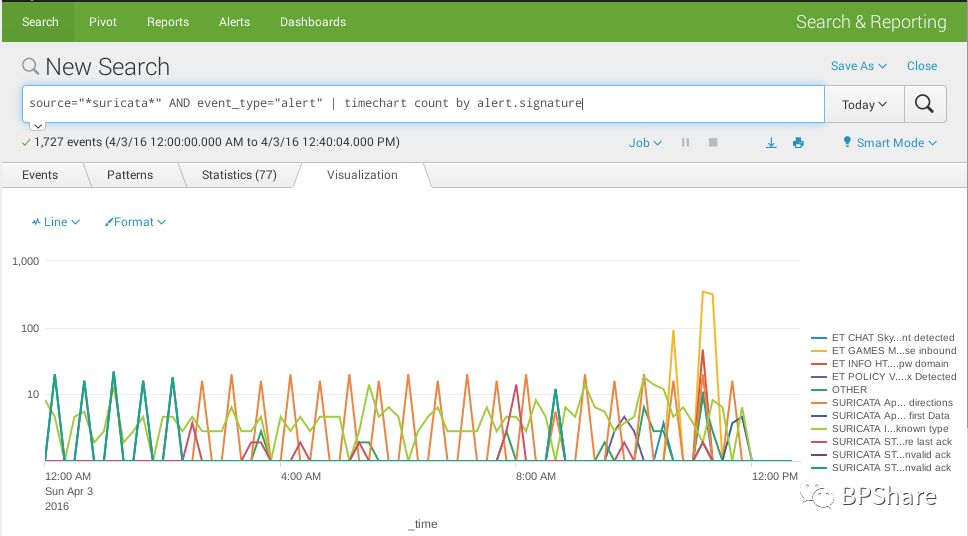Select SURICATA Ap... directions legend entry
Screen dimensions: 968x536
882,403
